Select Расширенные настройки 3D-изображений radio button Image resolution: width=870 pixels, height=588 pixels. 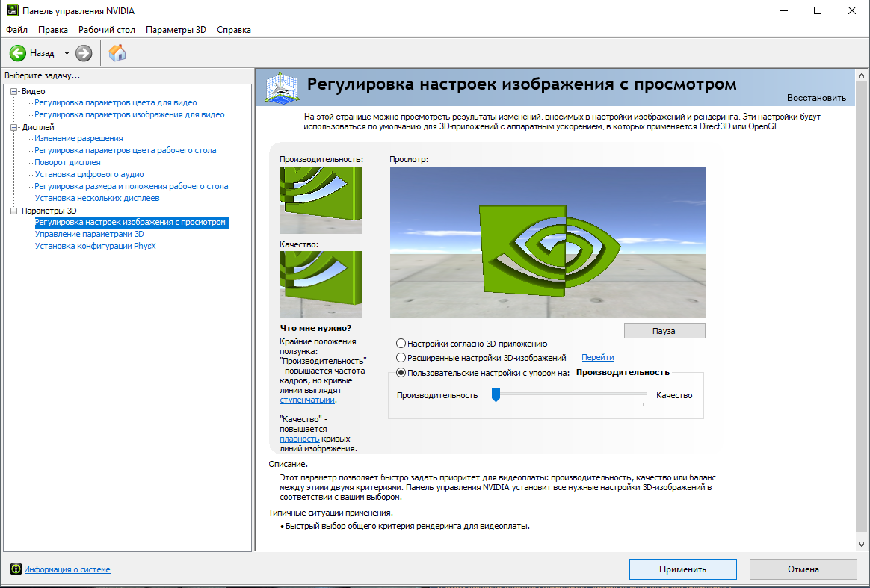click(x=401, y=358)
